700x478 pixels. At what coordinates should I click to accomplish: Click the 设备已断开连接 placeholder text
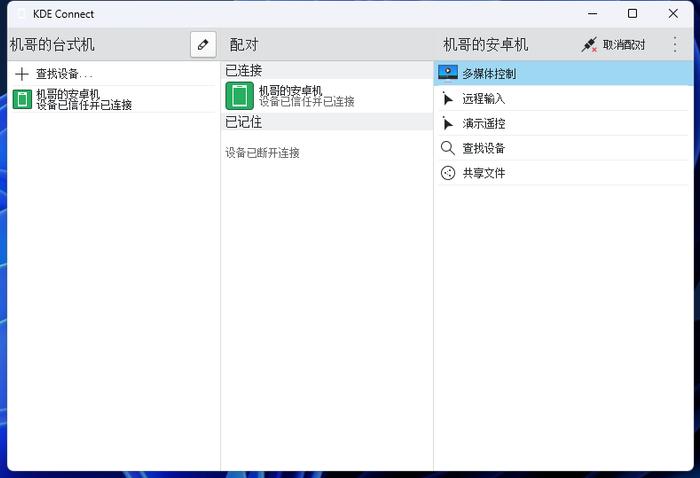[x=262, y=153]
